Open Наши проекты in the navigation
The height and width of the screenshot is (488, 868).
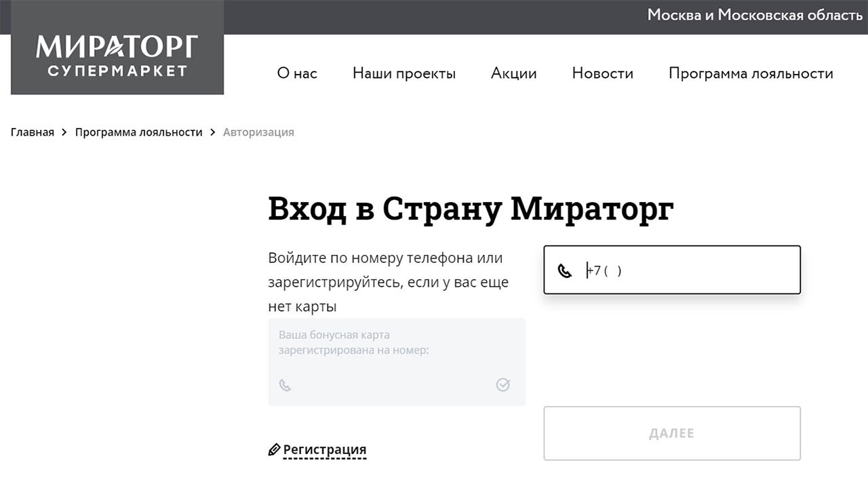point(404,73)
